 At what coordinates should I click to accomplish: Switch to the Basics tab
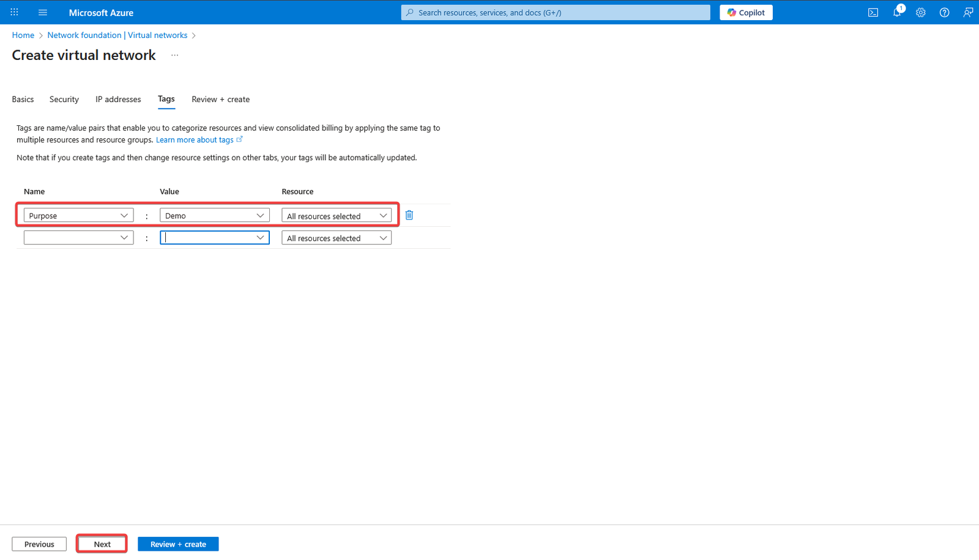coord(23,99)
